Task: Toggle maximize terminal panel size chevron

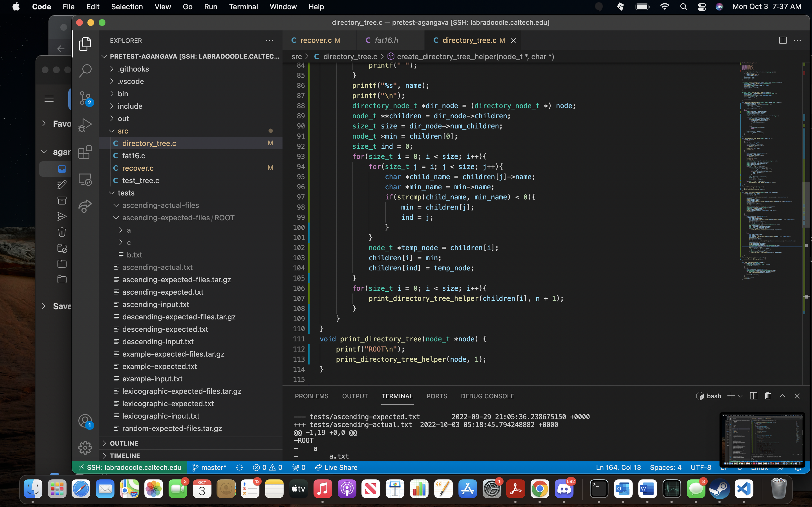Action: tap(782, 396)
